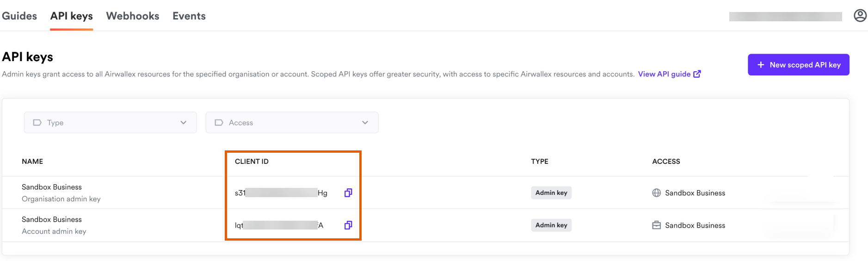The image size is (868, 261).
Task: Click the globe icon in Access column
Action: 656,193
